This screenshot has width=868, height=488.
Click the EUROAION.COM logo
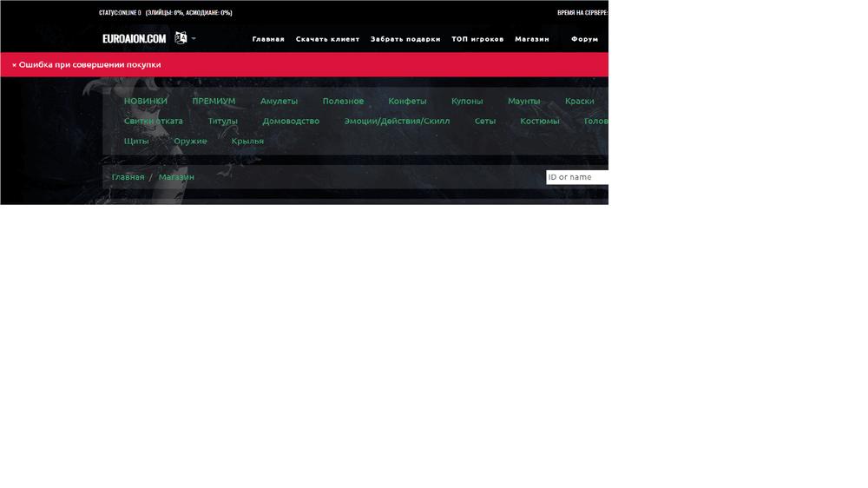point(134,39)
